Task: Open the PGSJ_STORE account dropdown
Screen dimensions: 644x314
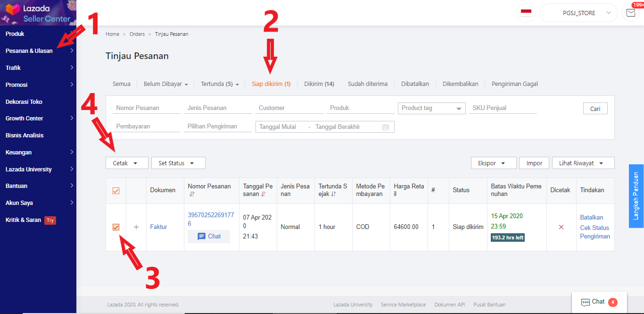Action: point(578,13)
